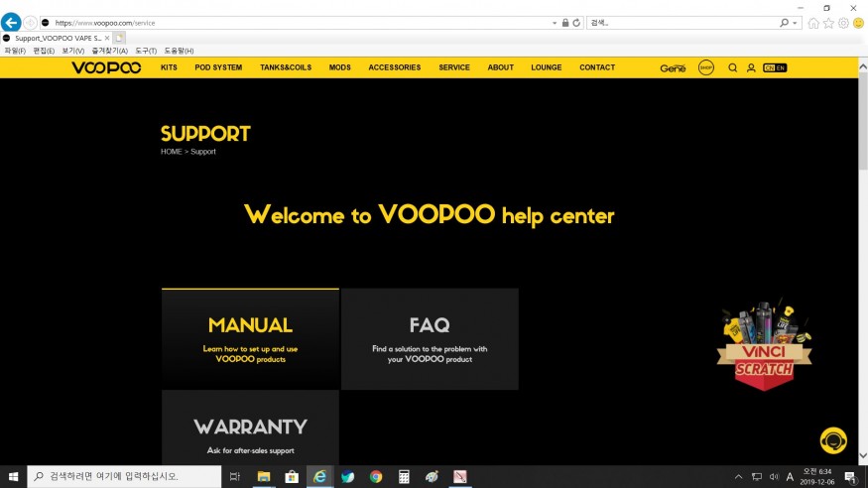Click the browser forward arrow button
Screen dimensions: 868x488
point(31,23)
